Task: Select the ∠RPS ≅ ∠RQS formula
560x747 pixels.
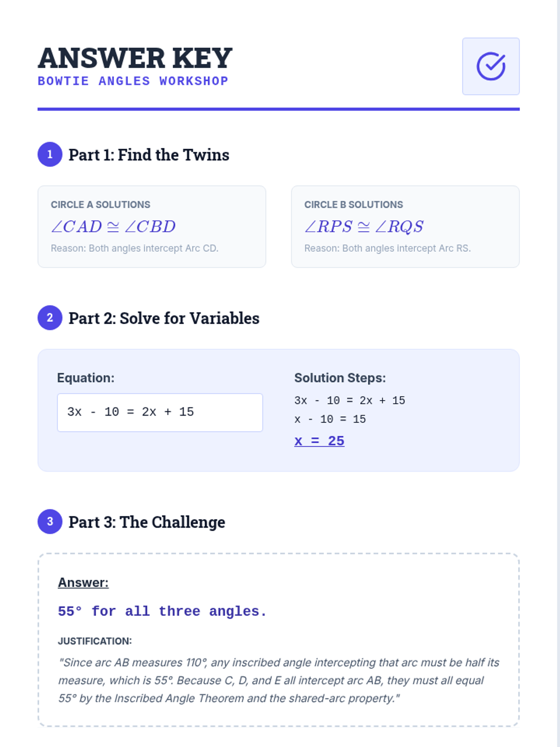Action: pos(364,226)
